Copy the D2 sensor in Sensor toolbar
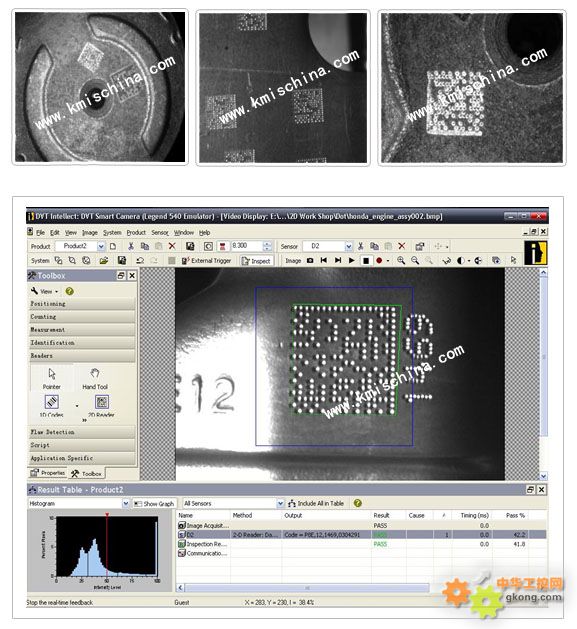577x629 pixels. tap(374, 246)
